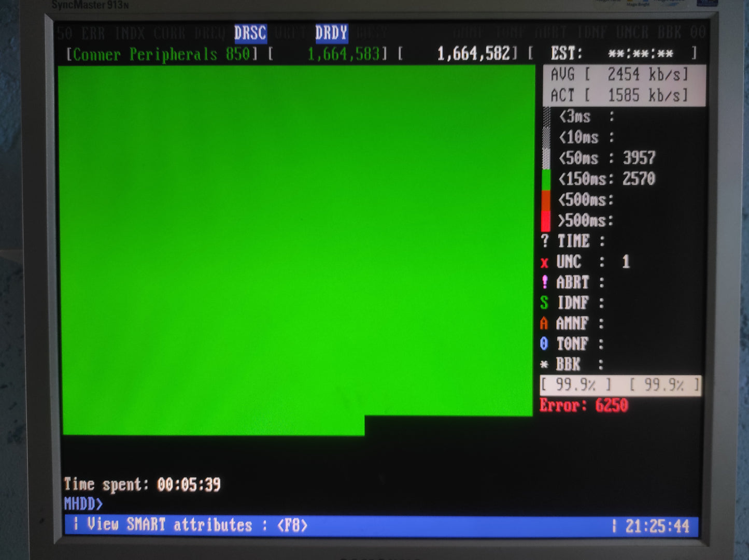Click the blue 0 TONF symbol

click(x=544, y=343)
